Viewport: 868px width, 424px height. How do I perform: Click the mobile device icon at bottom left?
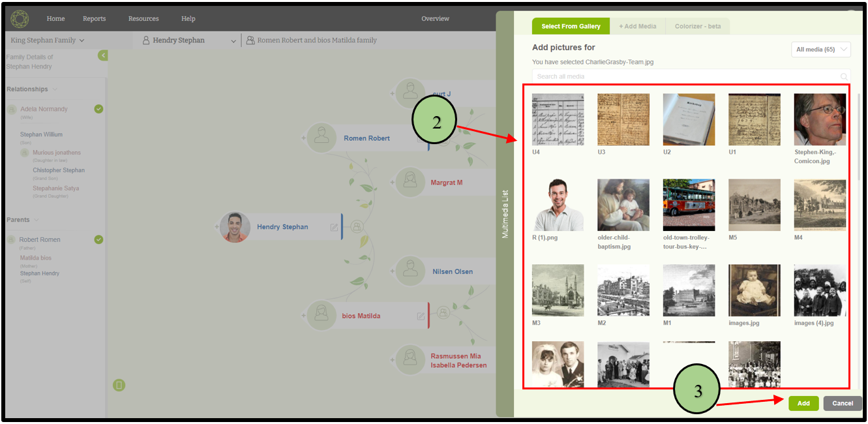[x=119, y=386]
